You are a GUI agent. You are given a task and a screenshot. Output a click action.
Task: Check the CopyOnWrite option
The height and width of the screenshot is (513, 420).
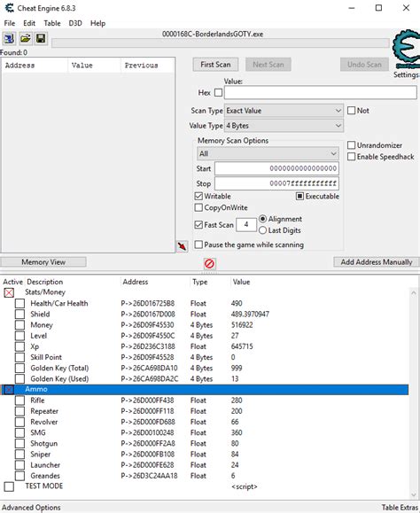click(198, 207)
